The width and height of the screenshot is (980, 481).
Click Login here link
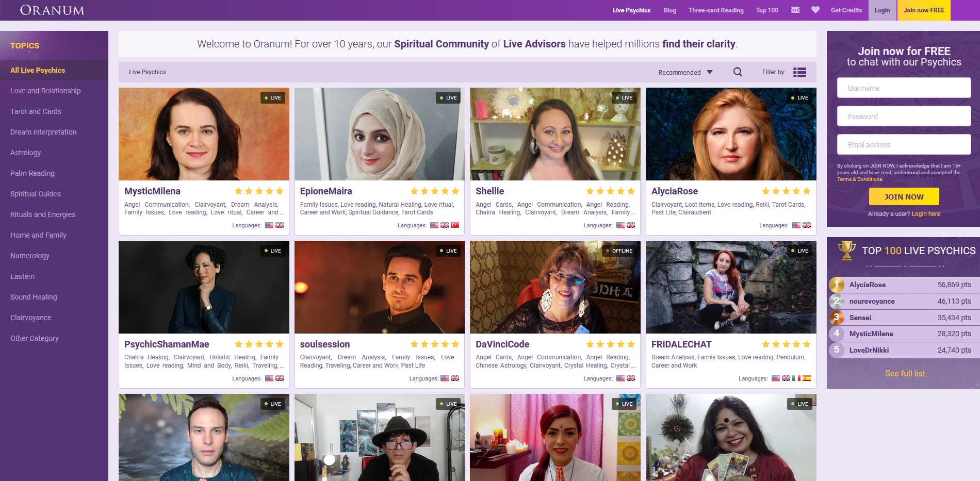point(926,214)
